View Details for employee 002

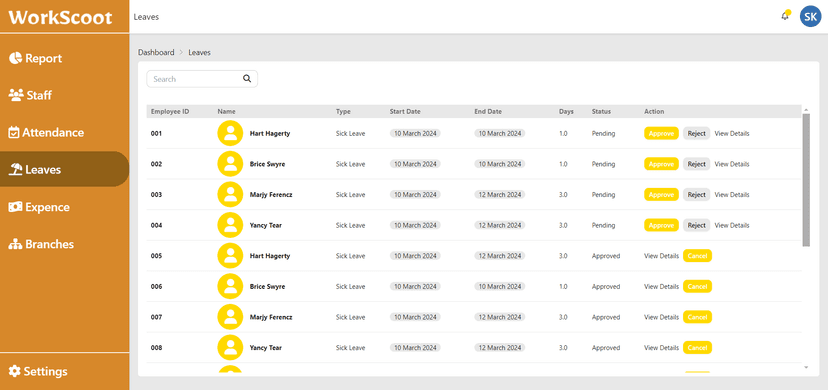pyautogui.click(x=732, y=164)
